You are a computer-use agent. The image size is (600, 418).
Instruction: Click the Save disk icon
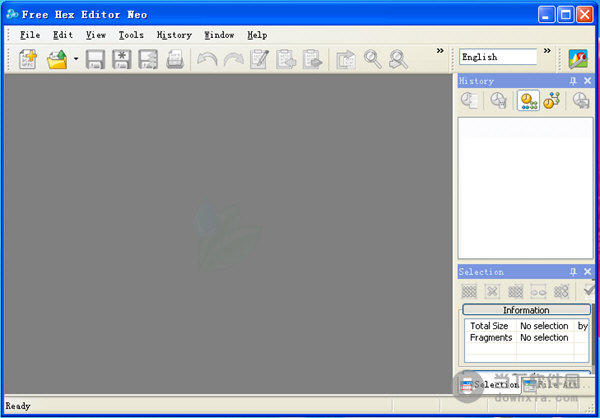[95, 60]
